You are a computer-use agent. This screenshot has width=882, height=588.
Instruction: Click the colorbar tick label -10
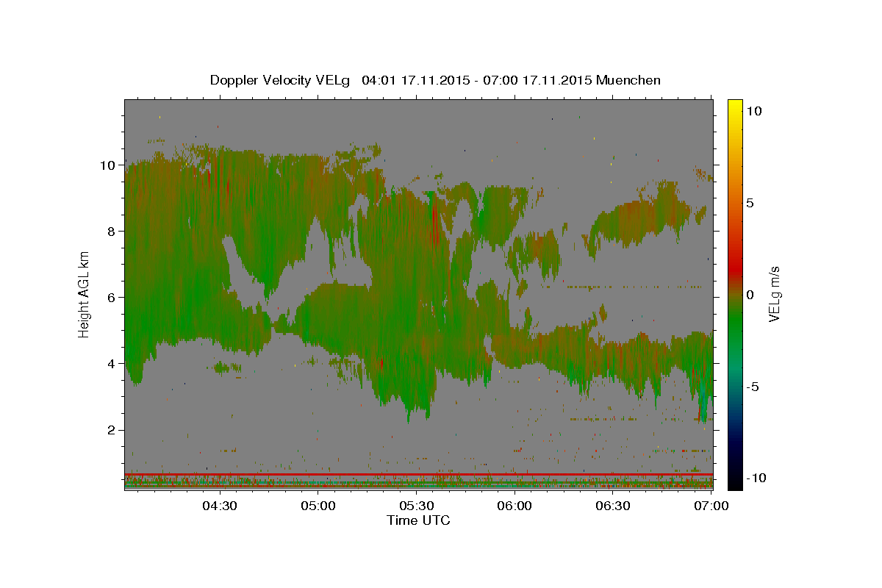(755, 478)
